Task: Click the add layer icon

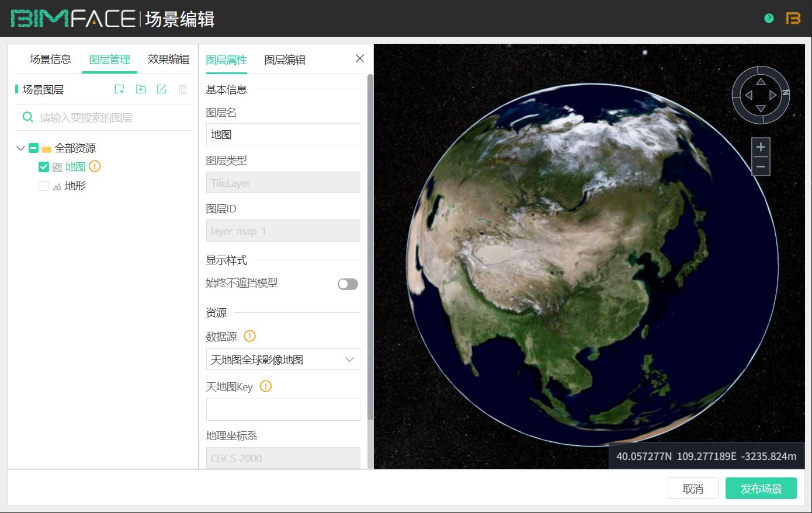Action: 119,89
